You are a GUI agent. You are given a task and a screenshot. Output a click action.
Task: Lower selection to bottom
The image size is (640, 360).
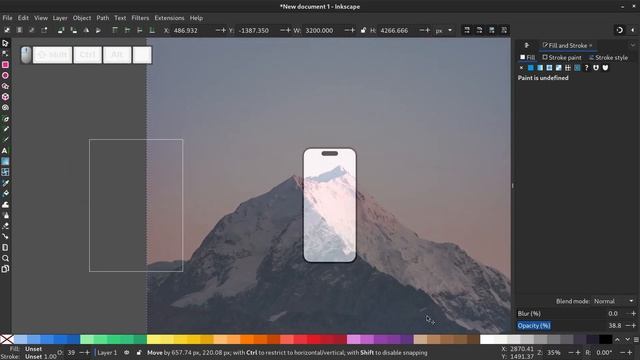point(152,30)
